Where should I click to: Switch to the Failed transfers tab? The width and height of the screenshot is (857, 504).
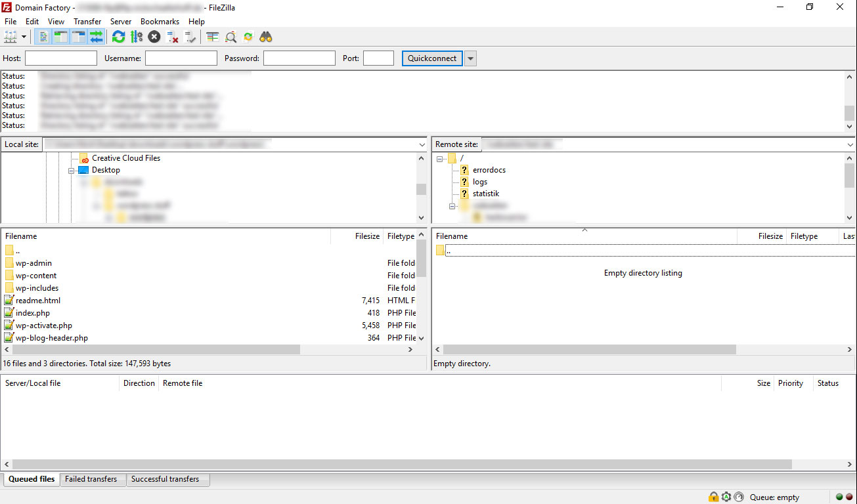point(91,480)
